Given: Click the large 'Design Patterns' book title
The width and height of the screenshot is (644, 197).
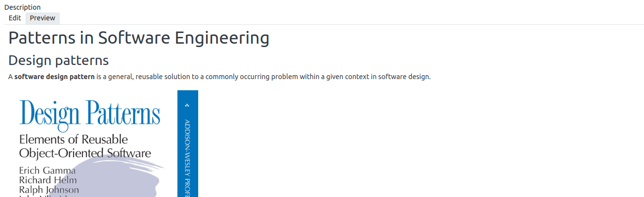Looking at the screenshot, I should click(90, 115).
